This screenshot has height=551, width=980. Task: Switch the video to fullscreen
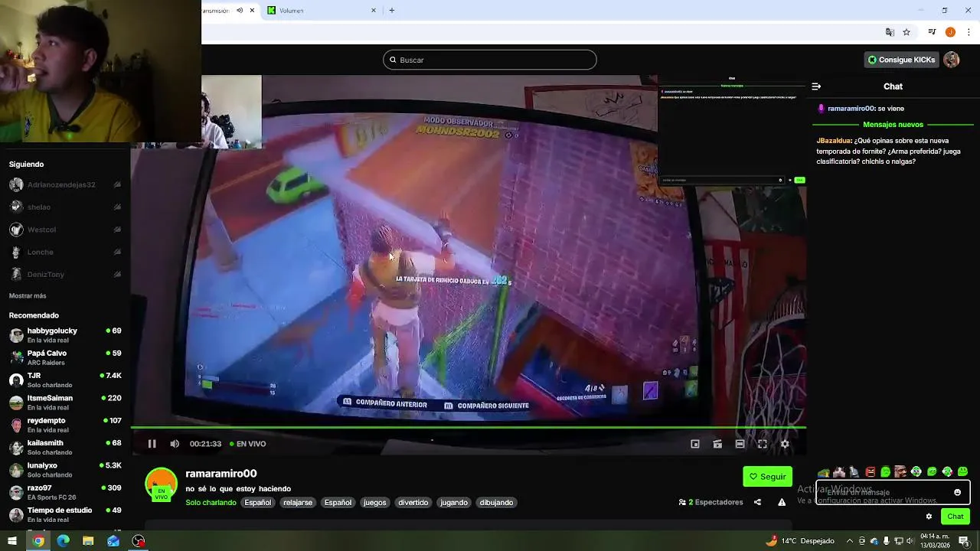[763, 444]
